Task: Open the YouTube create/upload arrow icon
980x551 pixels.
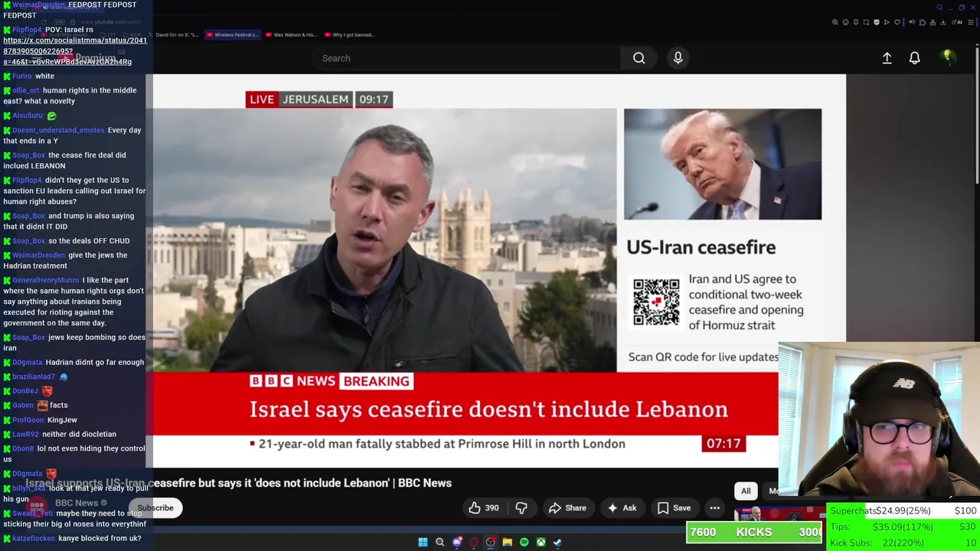Action: pyautogui.click(x=887, y=58)
